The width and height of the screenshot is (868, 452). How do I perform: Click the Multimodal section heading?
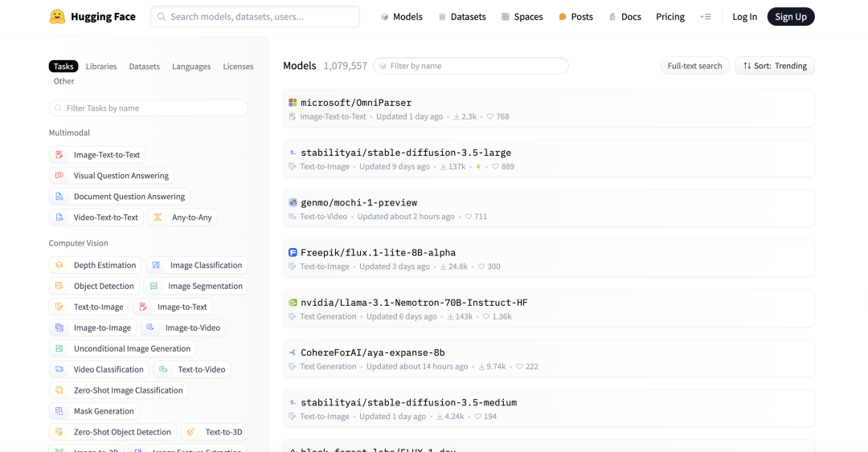(69, 132)
